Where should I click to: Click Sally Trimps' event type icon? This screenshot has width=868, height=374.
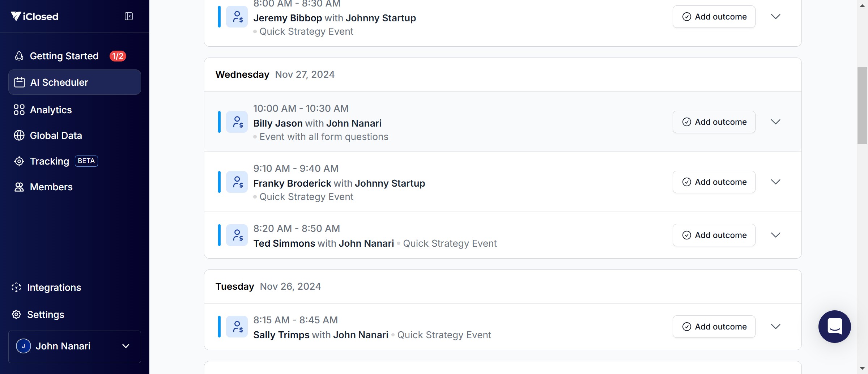tap(237, 327)
